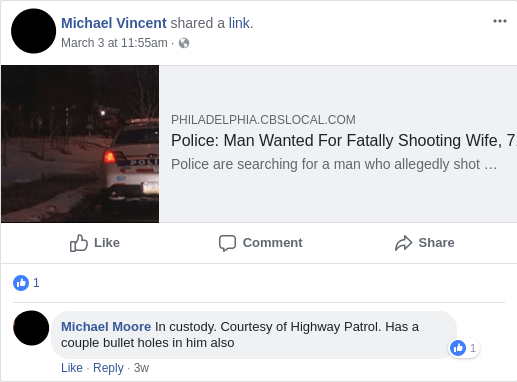Image resolution: width=517 pixels, height=382 pixels.
Task: Click the Share arrow icon
Action: [403, 243]
